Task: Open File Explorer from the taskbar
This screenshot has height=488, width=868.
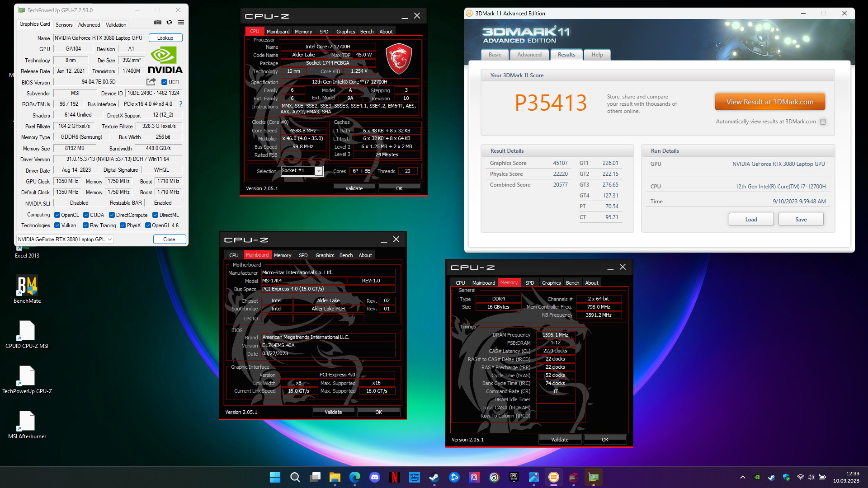Action: (x=335, y=477)
